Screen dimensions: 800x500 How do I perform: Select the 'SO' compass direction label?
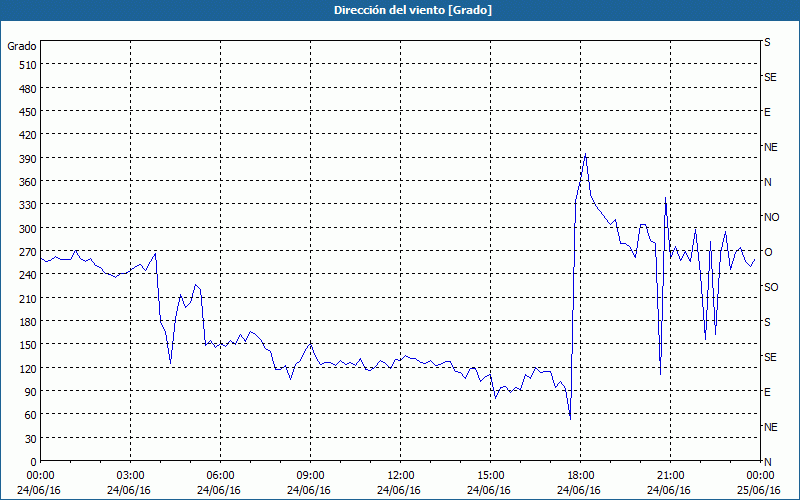click(771, 287)
